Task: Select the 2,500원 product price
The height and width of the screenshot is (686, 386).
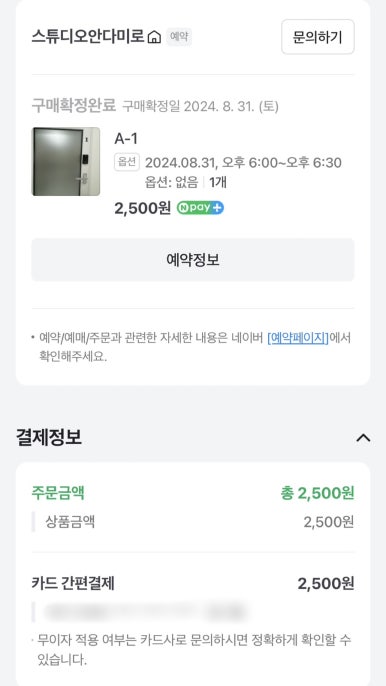Action: [142, 208]
